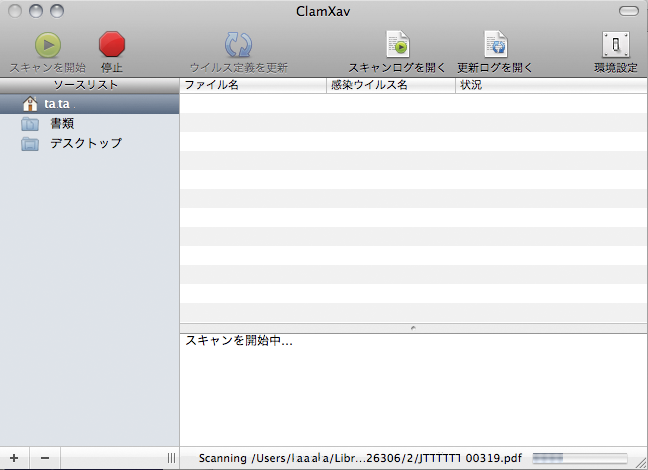648x470 pixels.
Task: Click the ソースリスト header
Action: [90, 85]
